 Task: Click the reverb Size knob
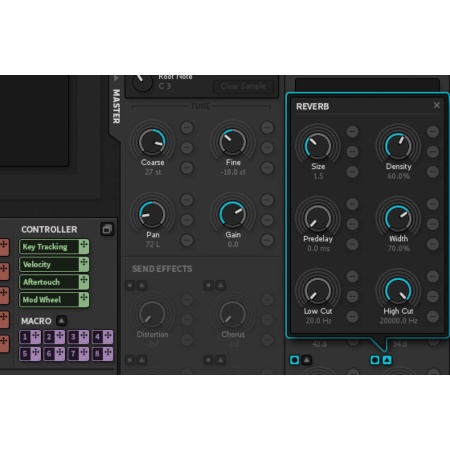pos(318,146)
